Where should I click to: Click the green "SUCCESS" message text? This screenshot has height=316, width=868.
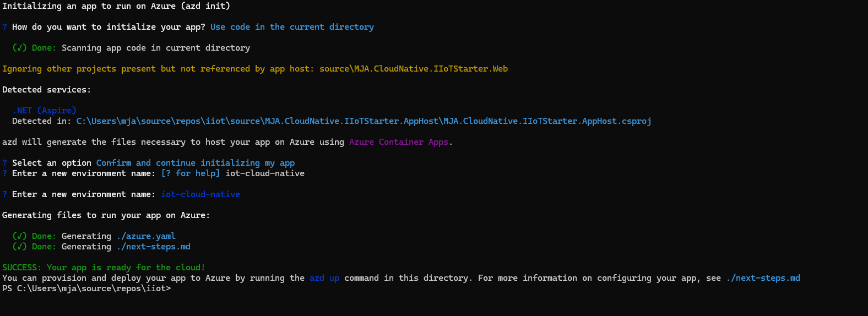(x=104, y=268)
